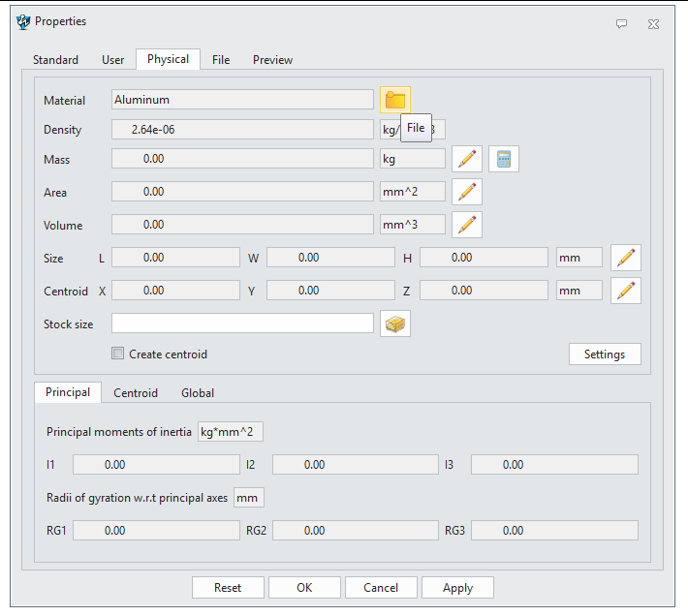The width and height of the screenshot is (688, 616).
Task: Open the calculator icon next to Mass
Action: click(x=503, y=159)
